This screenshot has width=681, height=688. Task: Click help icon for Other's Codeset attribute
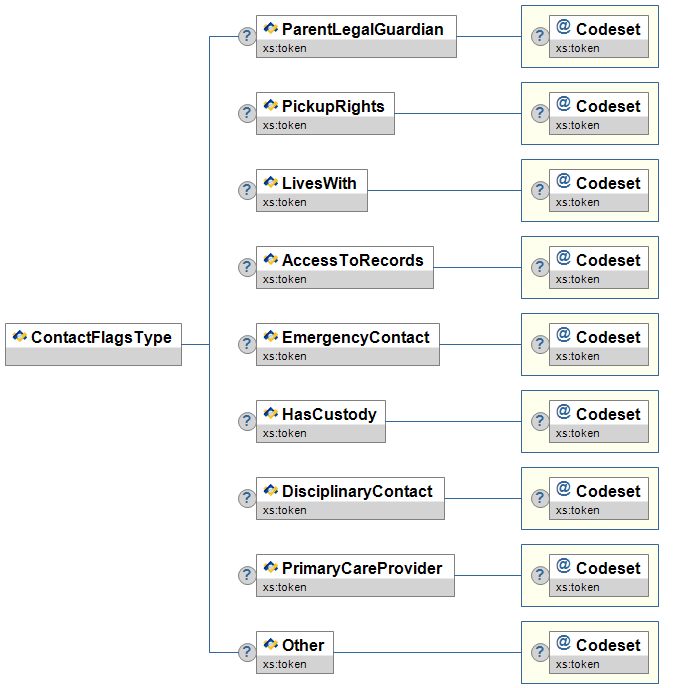540,652
